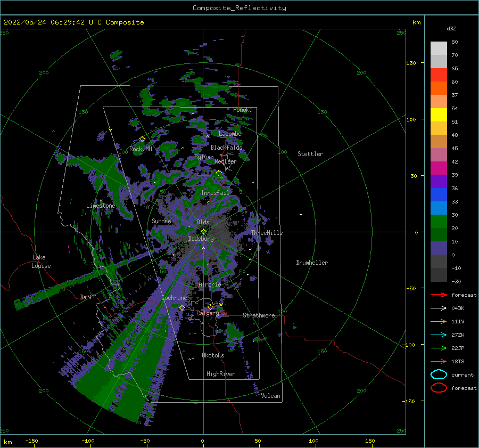Click the ThreeHills town label
Image resolution: width=479 pixels, height=448 pixels.
click(x=267, y=233)
